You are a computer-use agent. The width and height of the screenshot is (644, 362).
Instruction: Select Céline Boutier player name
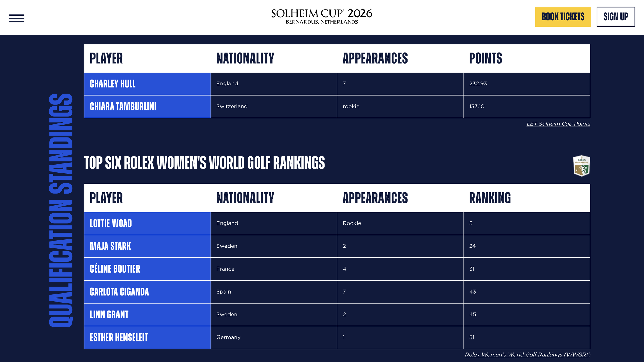[115, 269]
